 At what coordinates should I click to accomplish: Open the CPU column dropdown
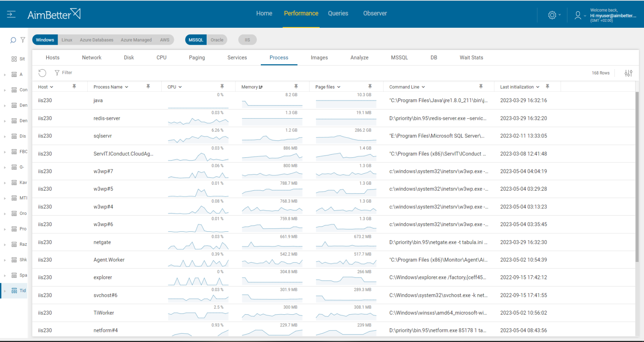point(180,87)
